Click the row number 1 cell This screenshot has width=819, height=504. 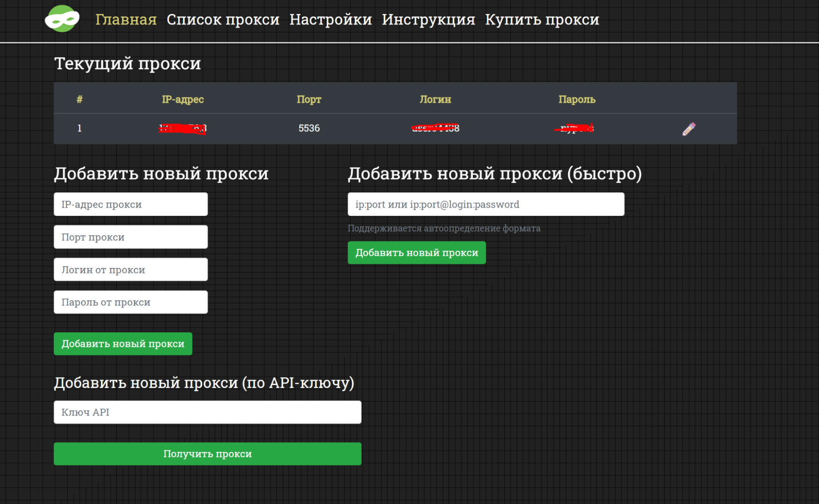(x=79, y=128)
